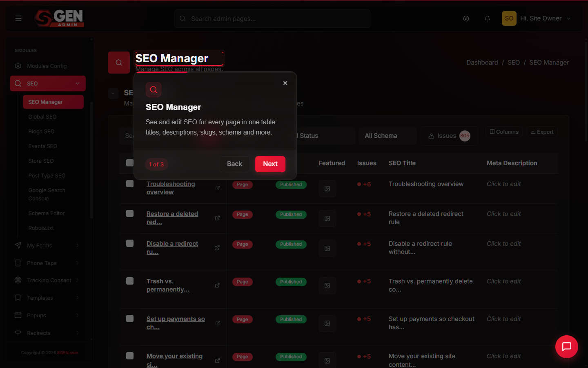Image resolution: width=588 pixels, height=368 pixels.
Task: Click the My Forms paper plane icon
Action: [18, 245]
